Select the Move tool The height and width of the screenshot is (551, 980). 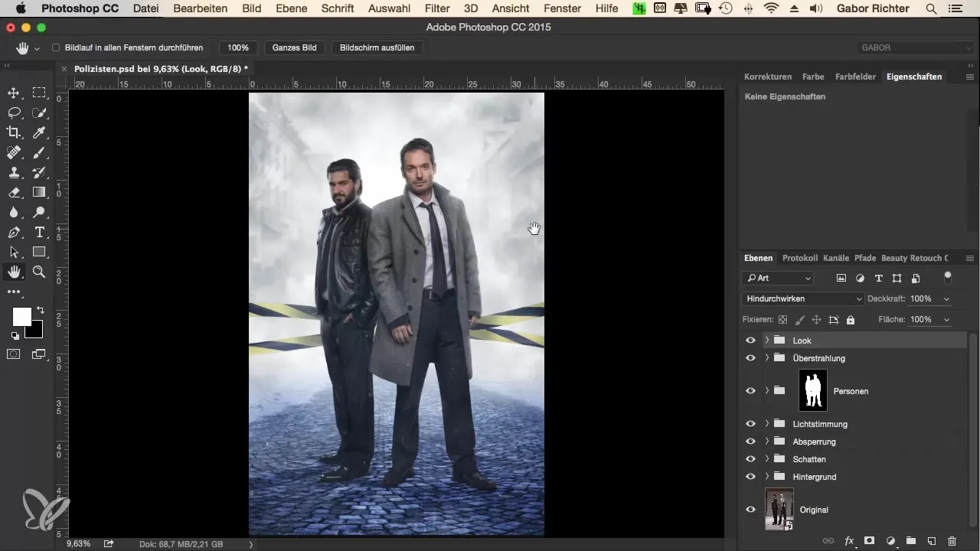click(14, 93)
